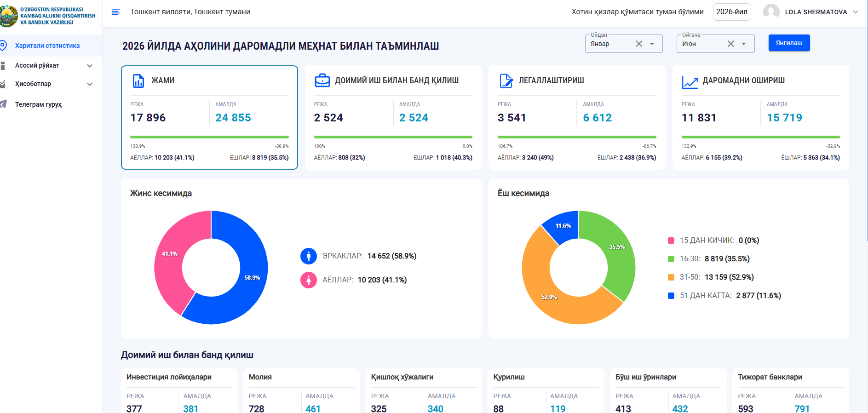868x413 pixels.
Task: Click the ДАРОМАДНИ ОШИРИШ trend chart icon
Action: 690,82
